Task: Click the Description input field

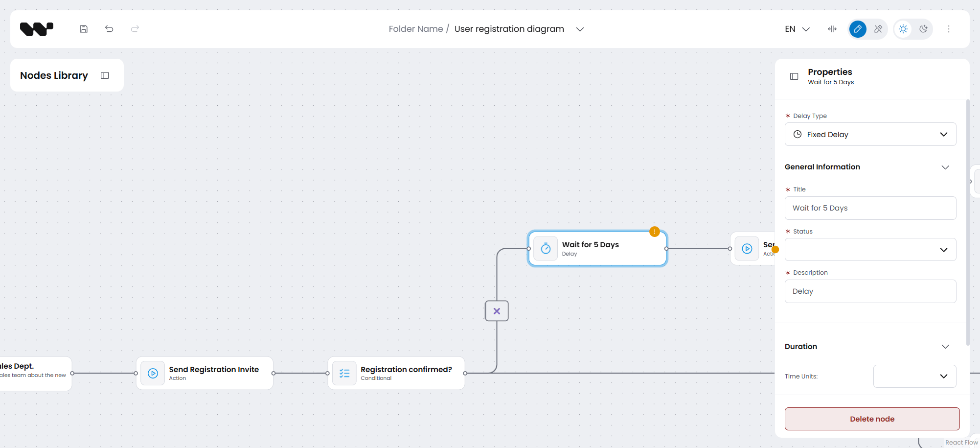Action: [870, 291]
